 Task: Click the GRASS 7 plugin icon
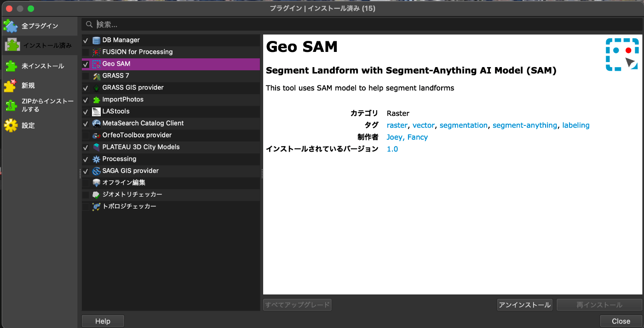96,76
